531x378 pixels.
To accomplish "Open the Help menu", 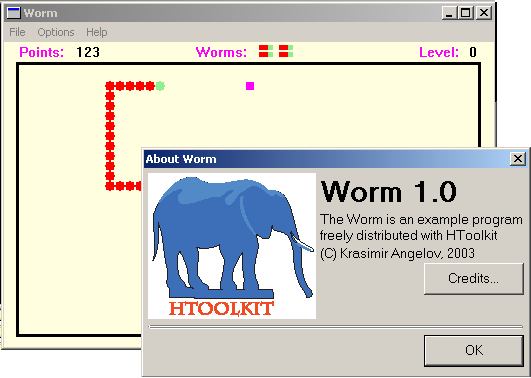I will pos(97,32).
